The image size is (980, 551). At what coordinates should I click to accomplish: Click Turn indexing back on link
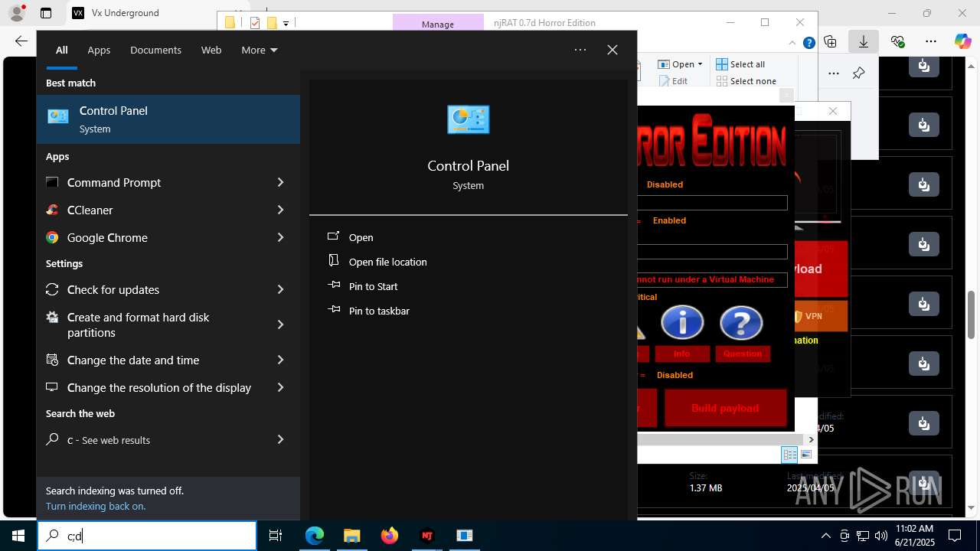[x=96, y=506]
